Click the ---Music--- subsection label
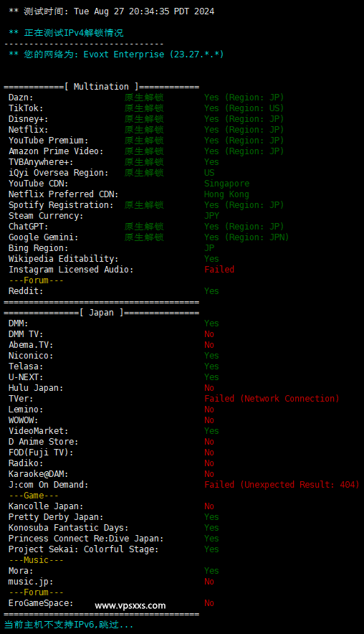The width and height of the screenshot is (364, 634). click(36, 560)
